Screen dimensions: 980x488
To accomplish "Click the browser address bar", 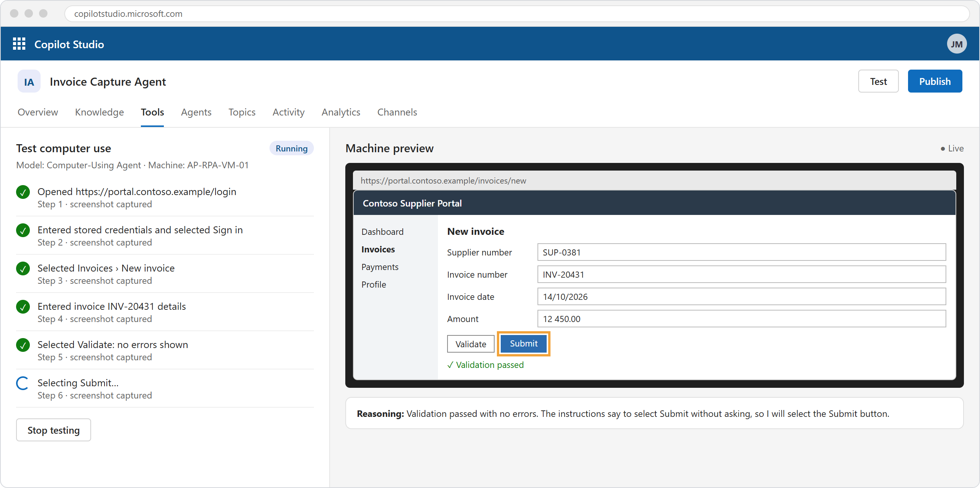I will (x=517, y=14).
